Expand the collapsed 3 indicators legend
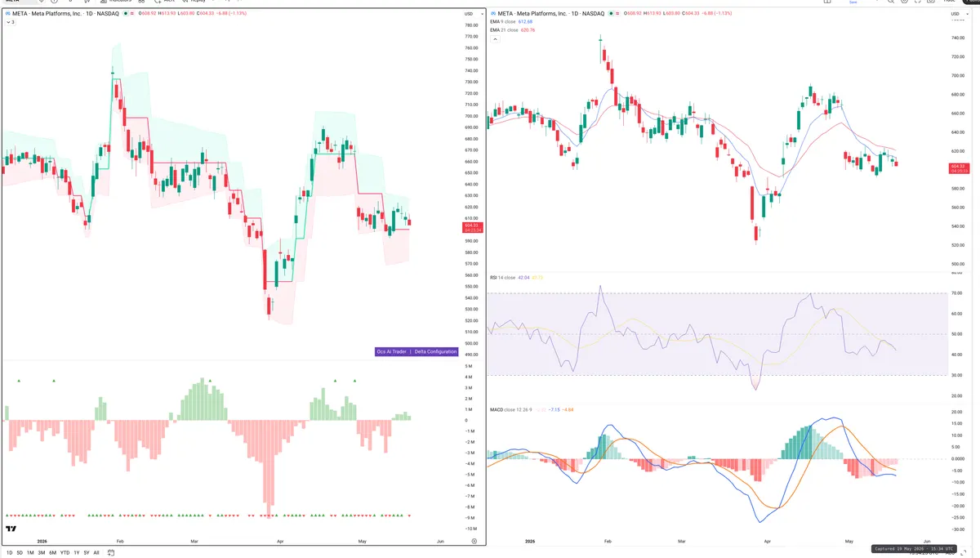980x558 pixels. tap(11, 22)
